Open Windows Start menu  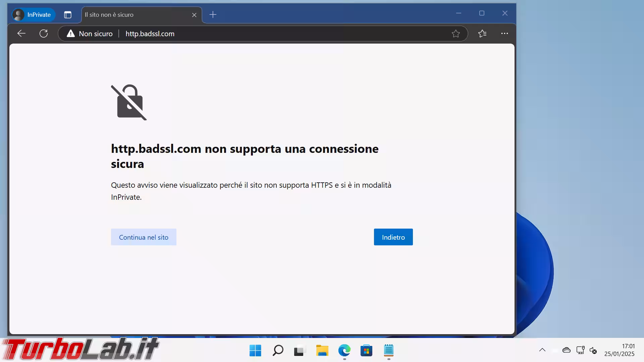tap(255, 351)
